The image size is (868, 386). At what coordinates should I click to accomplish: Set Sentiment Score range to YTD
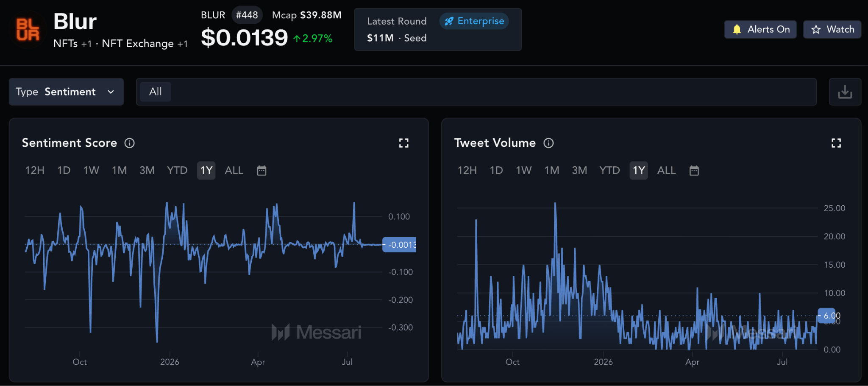pos(177,171)
